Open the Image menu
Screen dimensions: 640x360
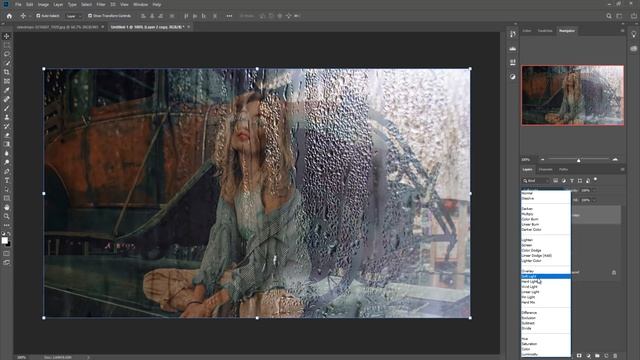[43, 4]
